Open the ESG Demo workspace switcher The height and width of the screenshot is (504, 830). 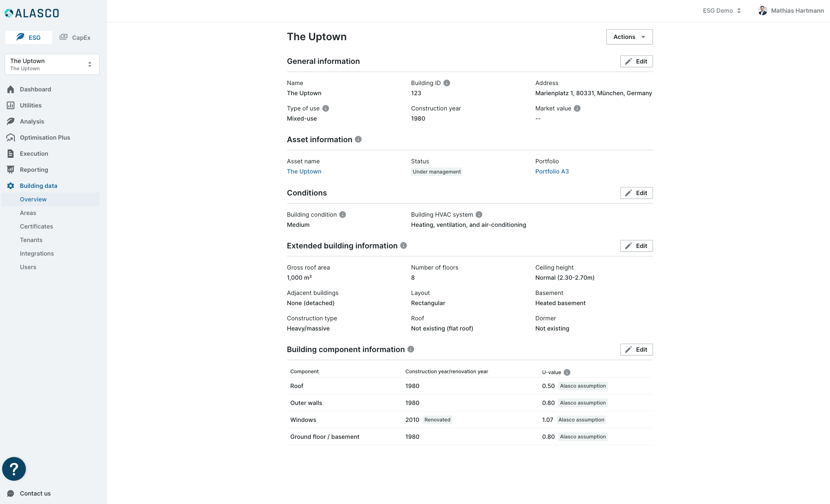[722, 11]
